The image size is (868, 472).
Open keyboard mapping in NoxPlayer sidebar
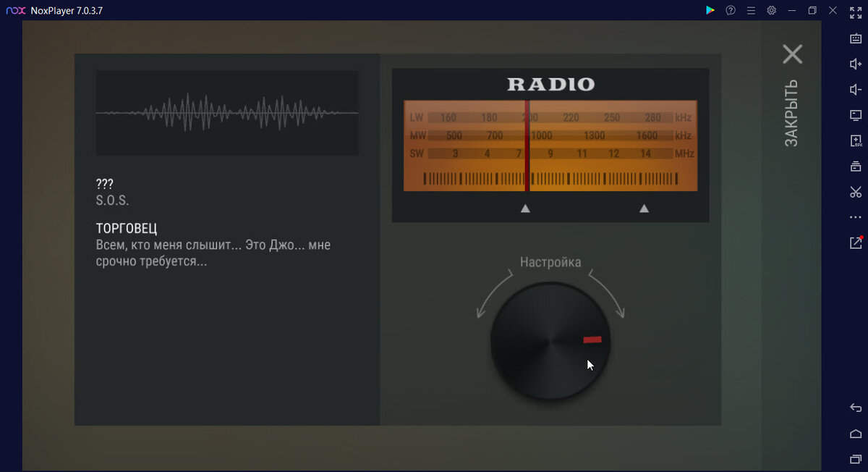(x=855, y=38)
